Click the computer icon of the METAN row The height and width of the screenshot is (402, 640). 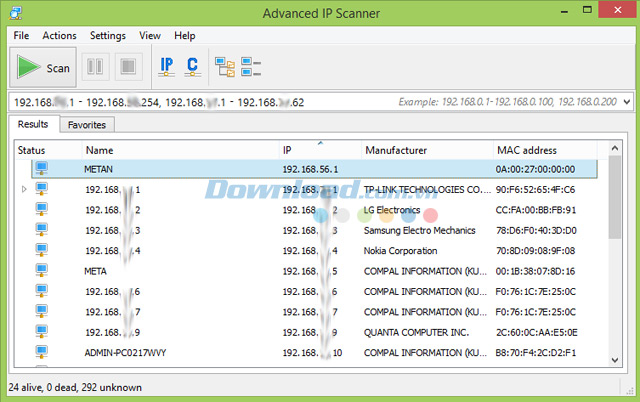41,168
